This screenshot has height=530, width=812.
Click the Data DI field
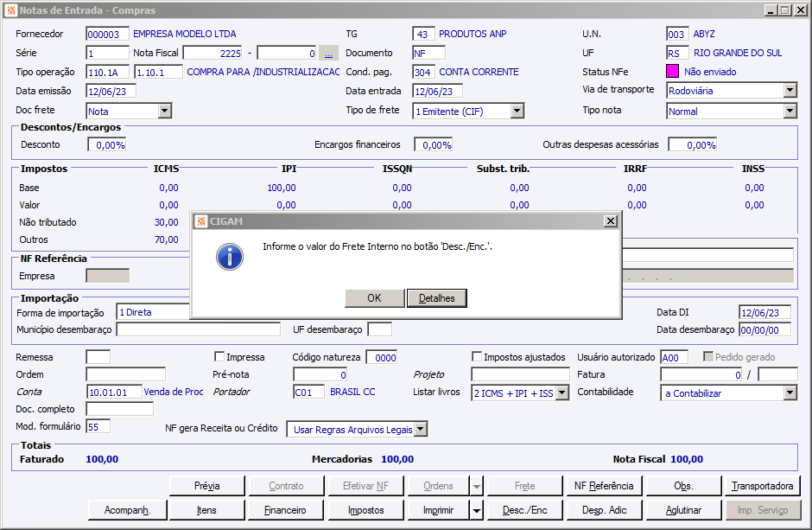pos(764,312)
